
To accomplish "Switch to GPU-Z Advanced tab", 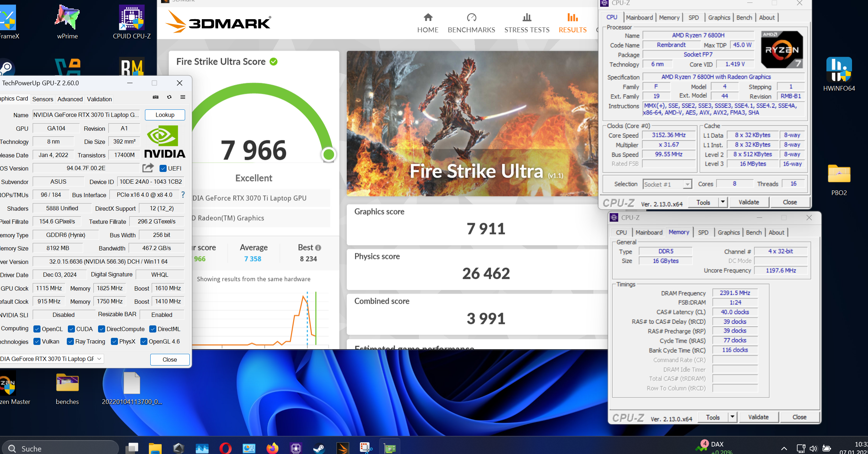I will point(70,99).
